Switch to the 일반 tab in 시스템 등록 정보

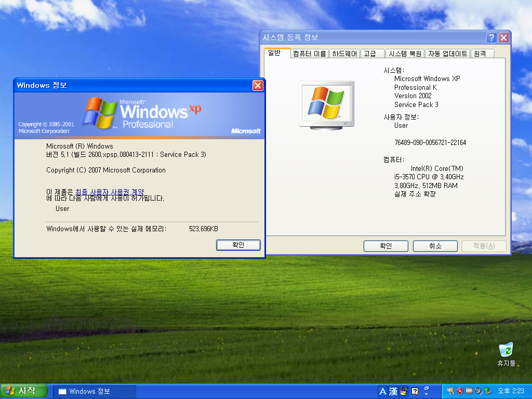277,53
